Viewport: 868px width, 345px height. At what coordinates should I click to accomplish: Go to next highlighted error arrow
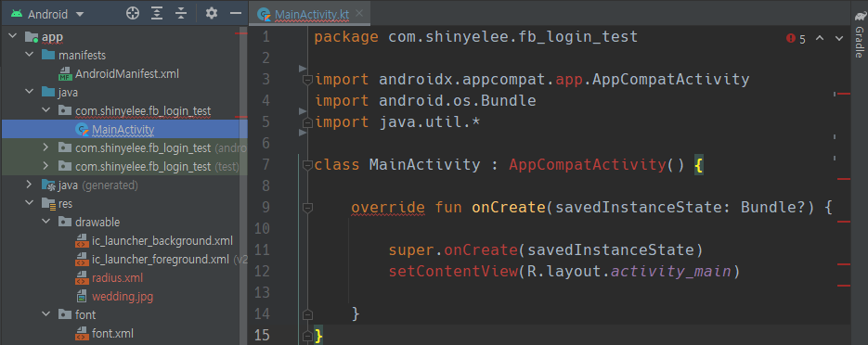tap(838, 38)
